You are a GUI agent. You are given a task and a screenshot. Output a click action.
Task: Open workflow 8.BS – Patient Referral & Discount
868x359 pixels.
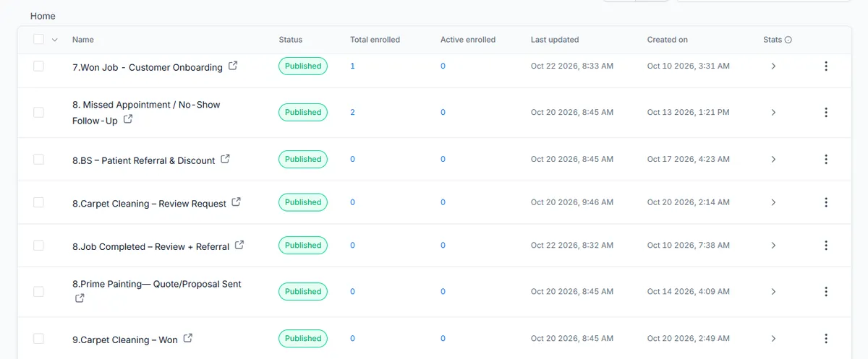coord(144,160)
